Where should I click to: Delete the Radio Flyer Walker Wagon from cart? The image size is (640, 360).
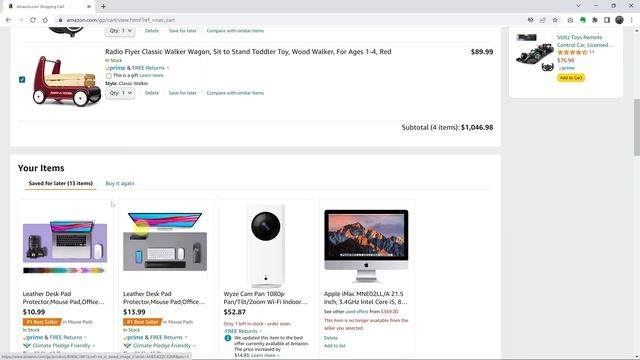152,93
